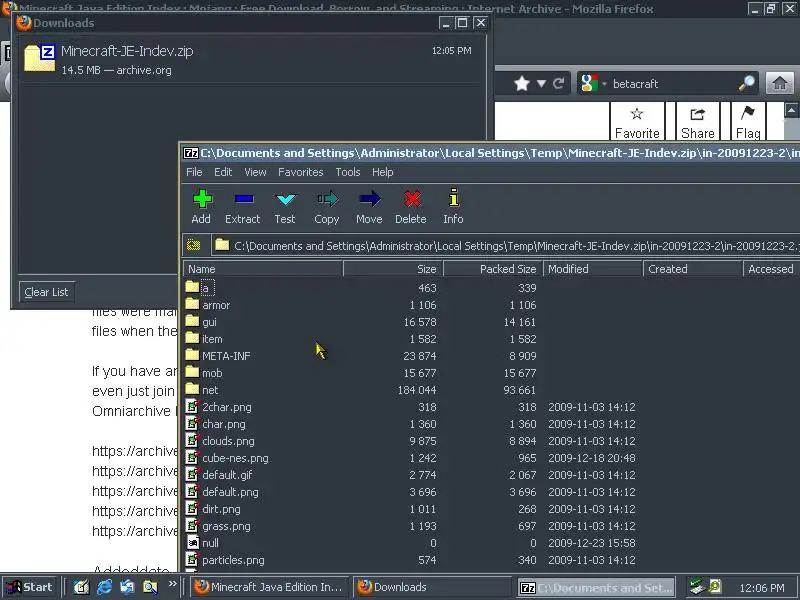The height and width of the screenshot is (600, 800).
Task: Sort by the Modified column header
Action: (x=593, y=269)
